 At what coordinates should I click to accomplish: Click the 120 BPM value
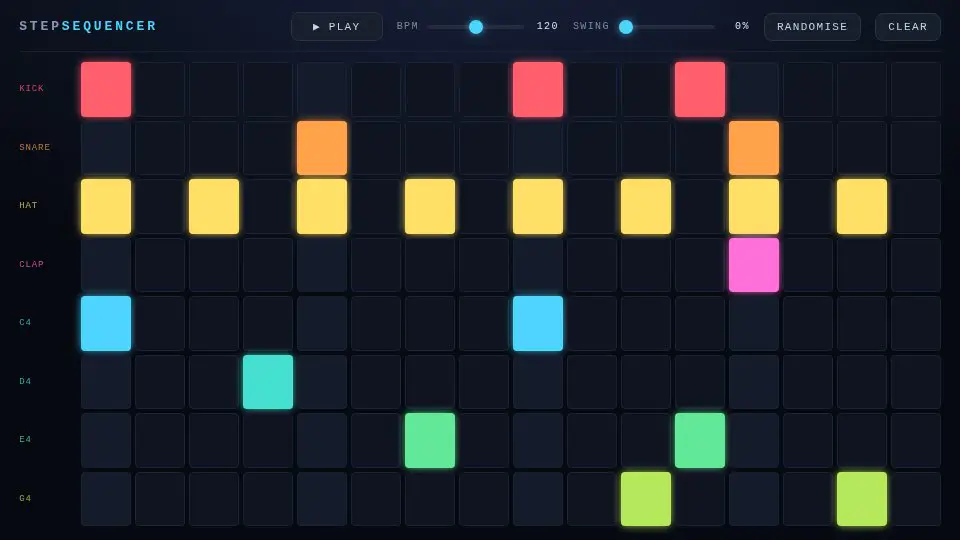pos(547,26)
